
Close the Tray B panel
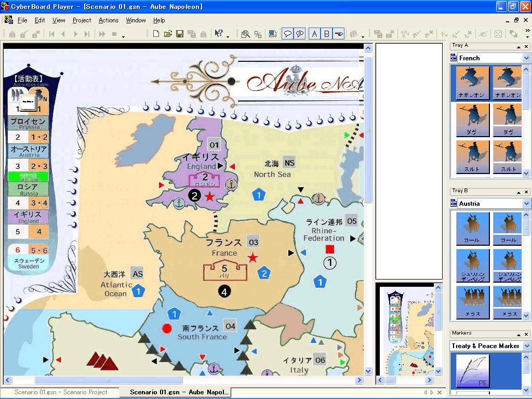tap(526, 192)
